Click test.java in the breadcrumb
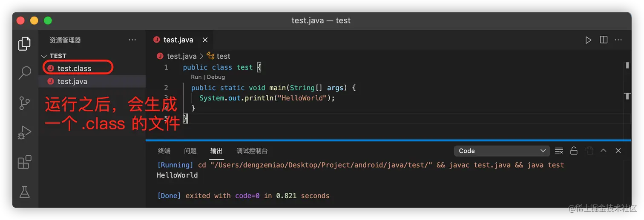The width and height of the screenshot is (644, 220). (181, 56)
